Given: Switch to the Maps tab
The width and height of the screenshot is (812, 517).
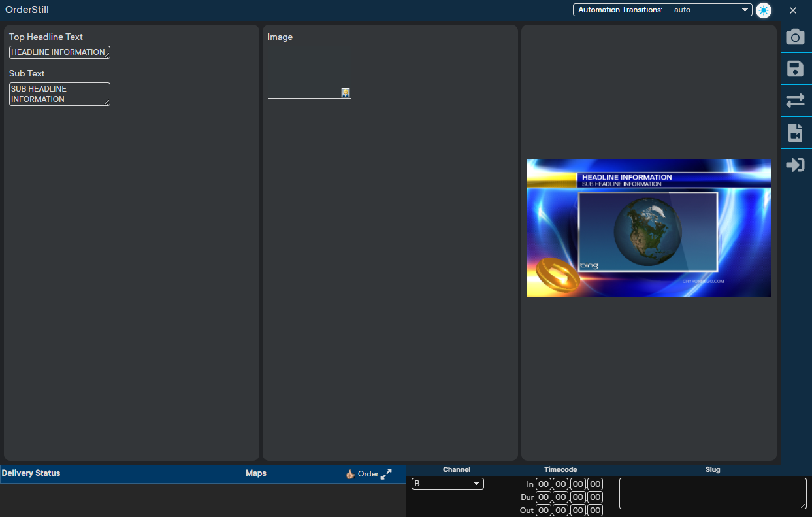Looking at the screenshot, I should pos(255,473).
